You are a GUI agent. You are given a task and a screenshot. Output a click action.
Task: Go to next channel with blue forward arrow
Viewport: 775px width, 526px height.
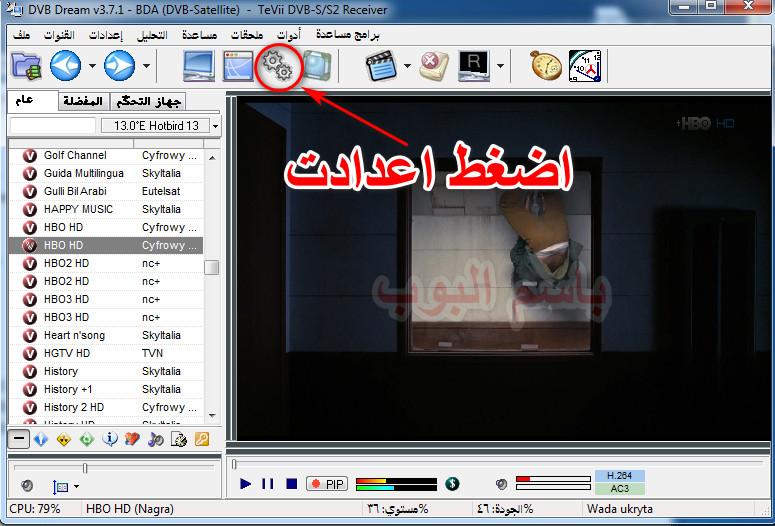point(120,65)
